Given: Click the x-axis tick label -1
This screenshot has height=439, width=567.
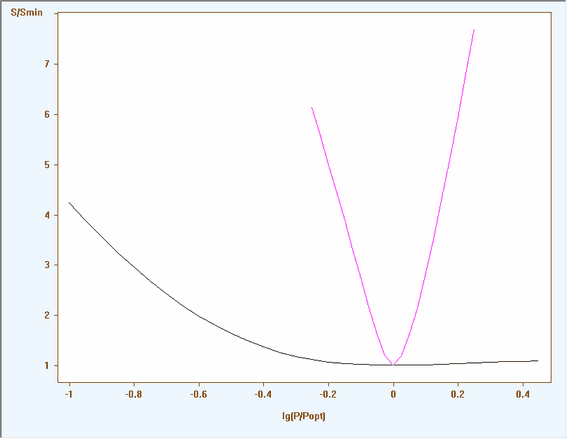Looking at the screenshot, I should click(x=69, y=394).
